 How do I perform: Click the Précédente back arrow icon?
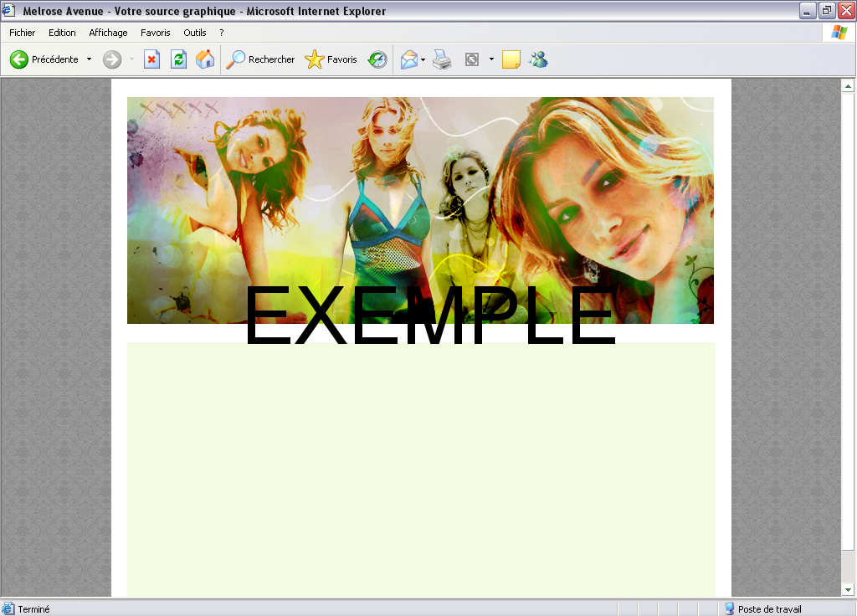[x=19, y=59]
